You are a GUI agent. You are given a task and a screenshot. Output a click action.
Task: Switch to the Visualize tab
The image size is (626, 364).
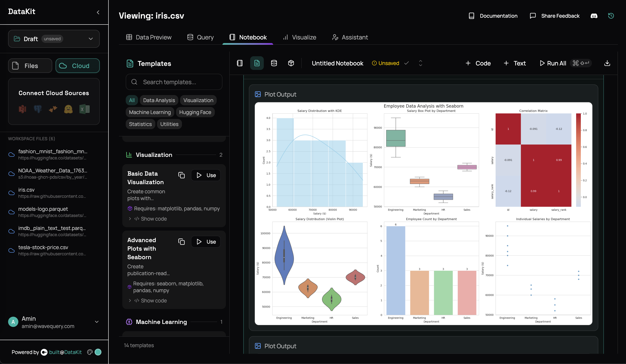(300, 37)
